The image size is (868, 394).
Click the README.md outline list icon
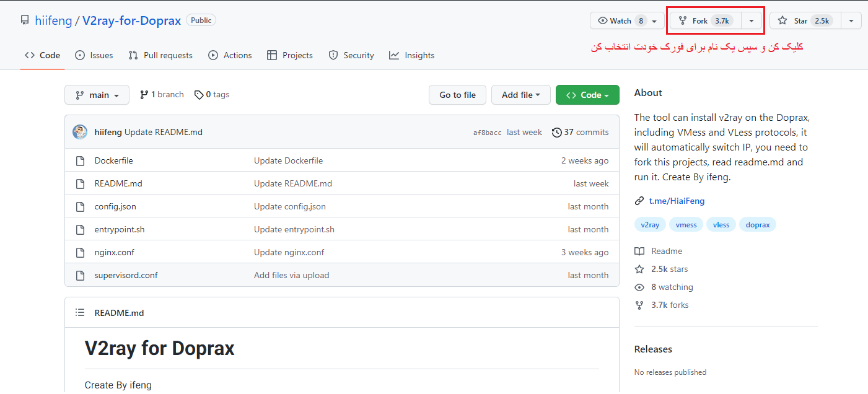[x=80, y=313]
